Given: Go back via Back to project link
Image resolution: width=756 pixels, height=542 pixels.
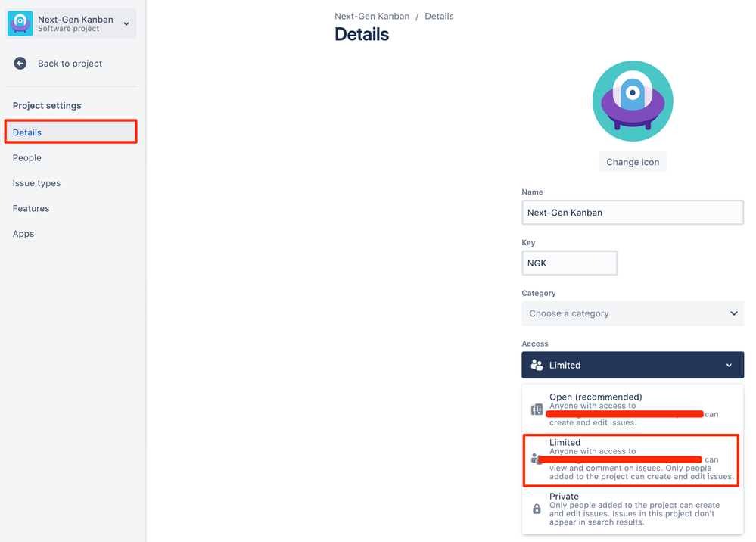Looking at the screenshot, I should coord(70,64).
